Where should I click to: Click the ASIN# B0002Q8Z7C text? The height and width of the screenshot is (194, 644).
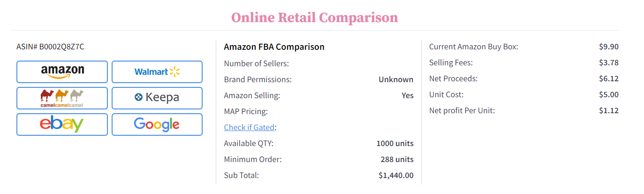coord(51,47)
